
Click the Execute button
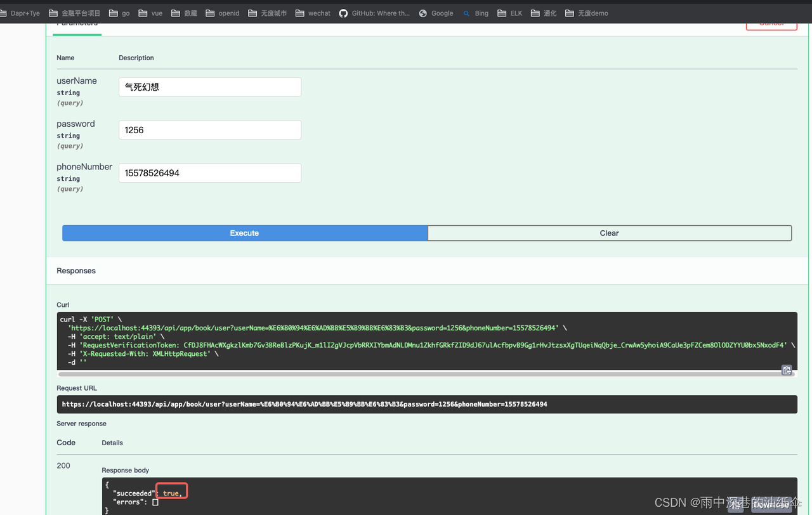pos(245,233)
